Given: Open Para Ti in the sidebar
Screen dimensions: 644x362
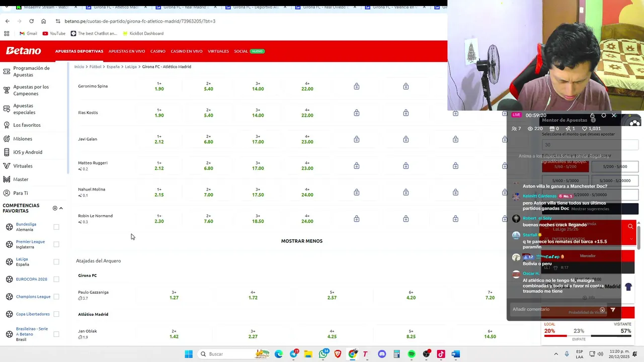Looking at the screenshot, I should [x=20, y=193].
